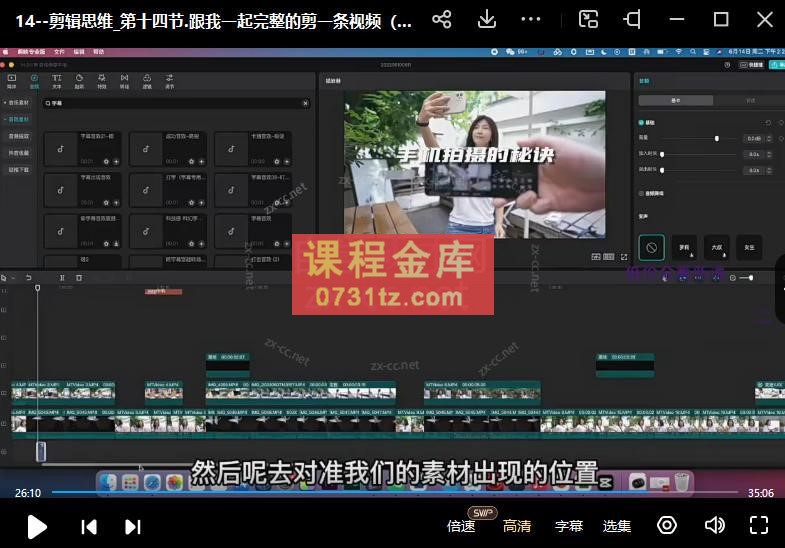Choose the 萝莉 voice changer

[x=684, y=247]
